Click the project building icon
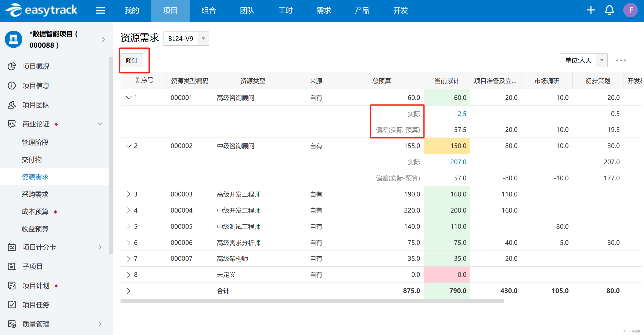The width and height of the screenshot is (644, 335). [14, 39]
